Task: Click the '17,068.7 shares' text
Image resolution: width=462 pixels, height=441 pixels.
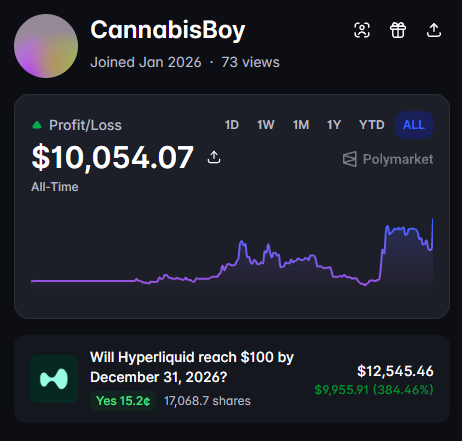Action: click(x=207, y=401)
